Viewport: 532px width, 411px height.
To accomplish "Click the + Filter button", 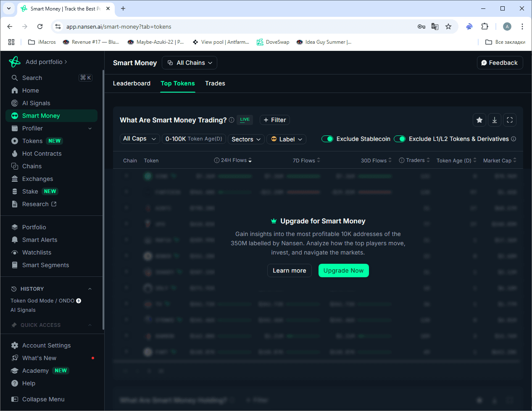I will pos(275,120).
